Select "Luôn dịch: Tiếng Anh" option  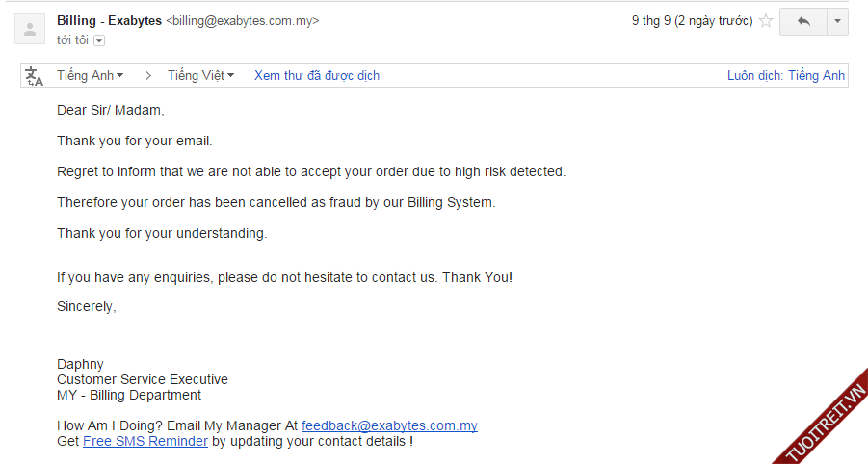[x=785, y=75]
